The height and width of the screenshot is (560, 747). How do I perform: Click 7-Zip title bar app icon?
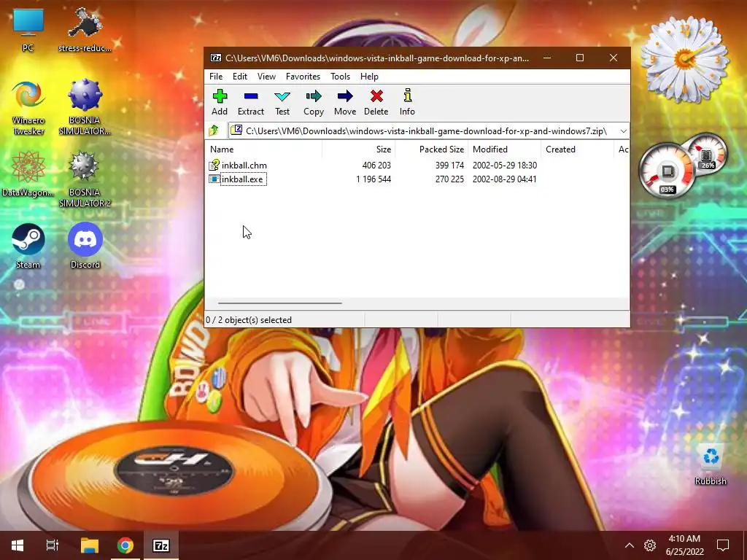[216, 58]
